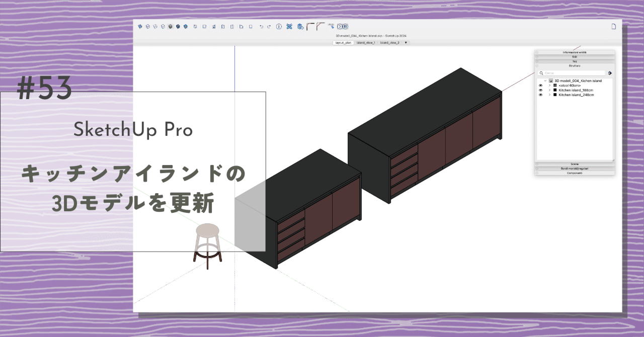This screenshot has width=644, height=337.
Task: Click the Redo arrow in the toolbar
Action: click(x=269, y=26)
